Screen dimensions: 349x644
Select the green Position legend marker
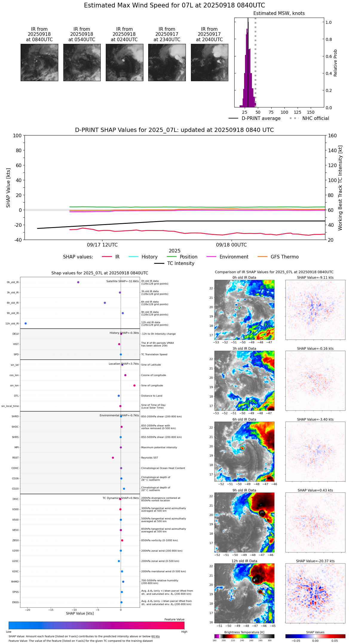172,257
